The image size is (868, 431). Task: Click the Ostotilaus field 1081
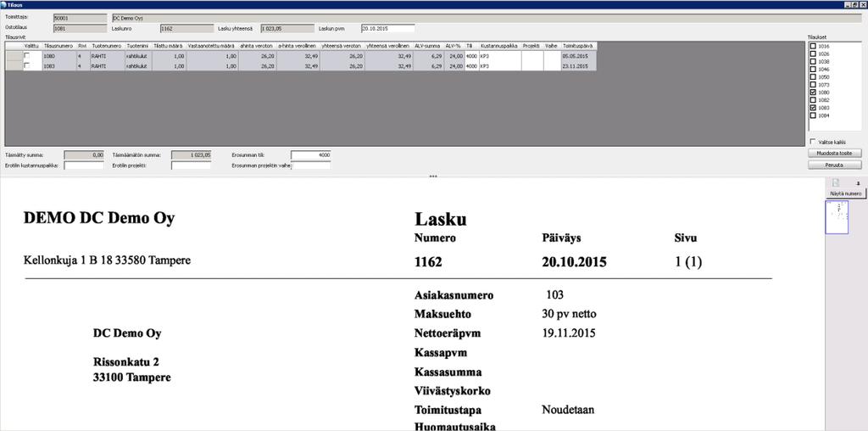[81, 28]
